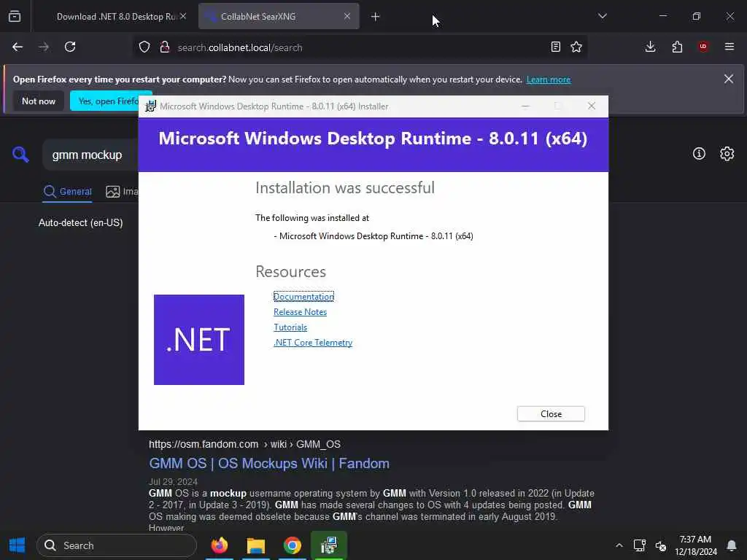
Task: Open SearXNG about info icon
Action: tap(699, 153)
